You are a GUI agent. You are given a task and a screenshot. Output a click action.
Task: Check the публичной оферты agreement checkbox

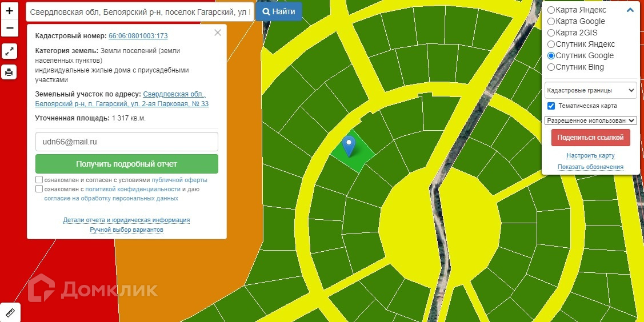click(x=39, y=180)
